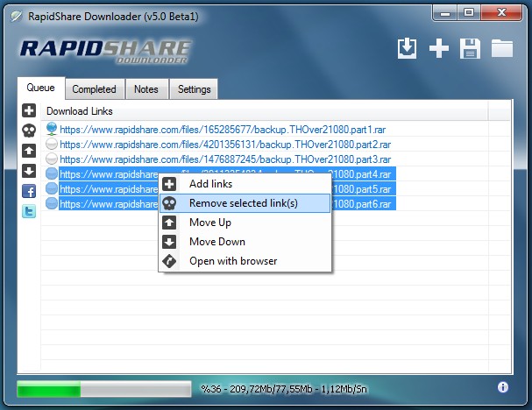Screen dimensions: 532x410
Task: Click the large plus add icon in header
Action: [x=439, y=48]
